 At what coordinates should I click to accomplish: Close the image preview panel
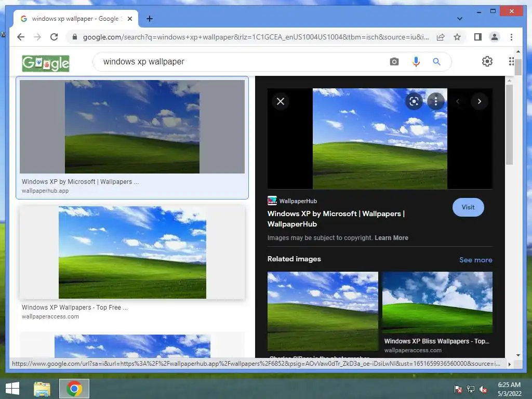280,101
